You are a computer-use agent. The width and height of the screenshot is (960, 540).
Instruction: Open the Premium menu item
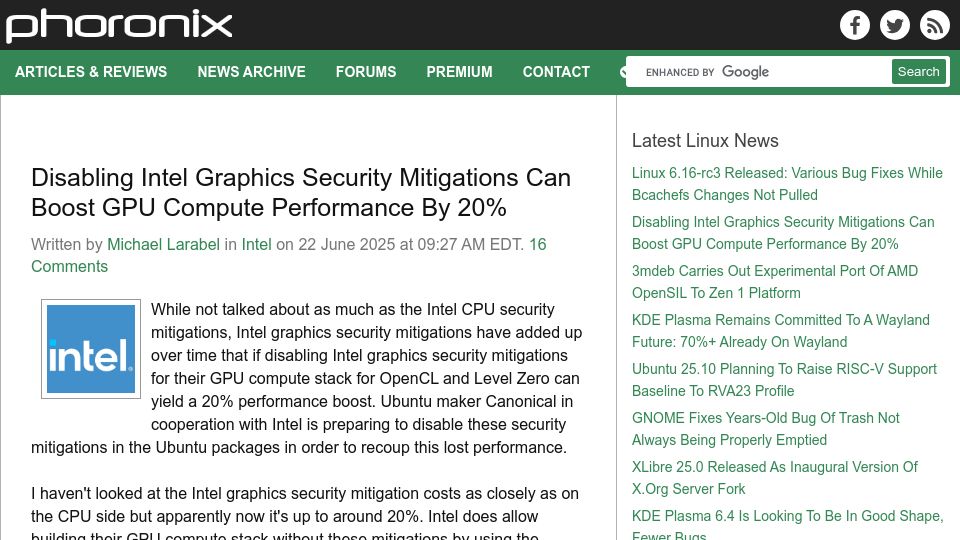tap(459, 72)
